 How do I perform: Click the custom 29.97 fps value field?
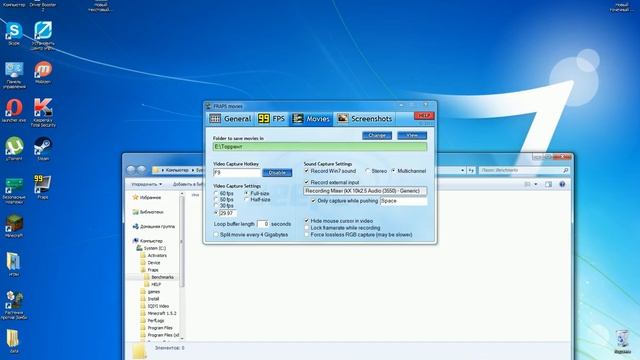point(228,213)
